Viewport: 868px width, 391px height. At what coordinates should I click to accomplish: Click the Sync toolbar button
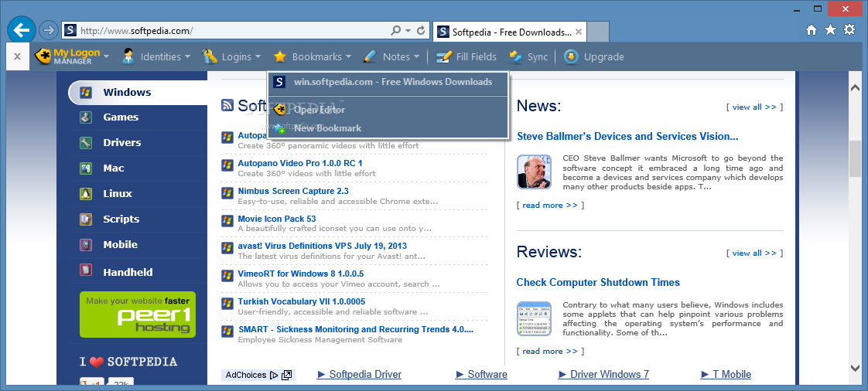tap(528, 56)
